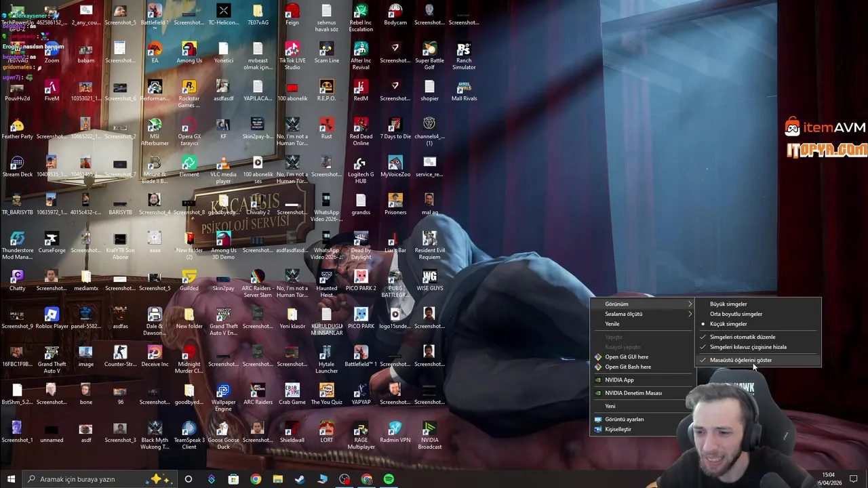Open File Explorer from the taskbar

click(277, 479)
